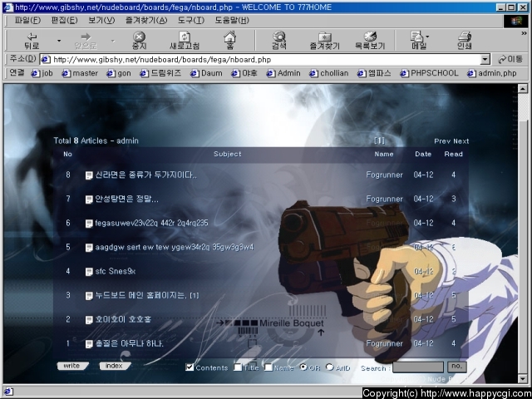Click the gon link bar shortcut

[119, 73]
